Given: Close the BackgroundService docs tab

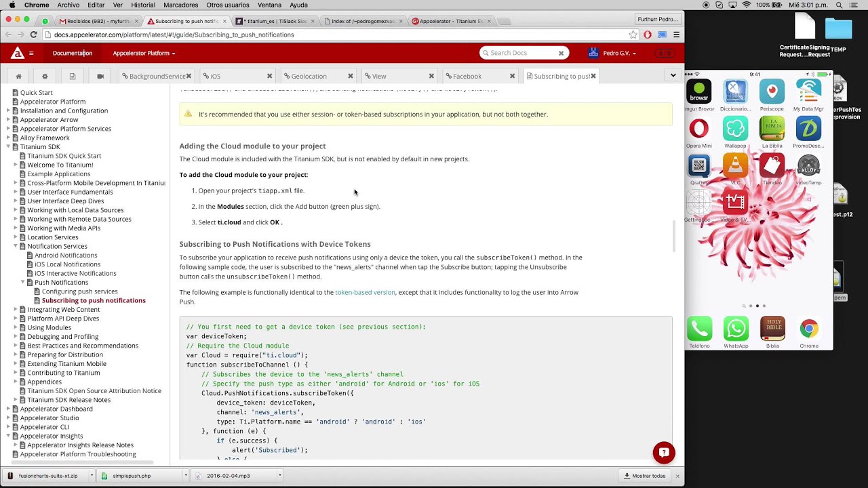Looking at the screenshot, I should click(189, 76).
